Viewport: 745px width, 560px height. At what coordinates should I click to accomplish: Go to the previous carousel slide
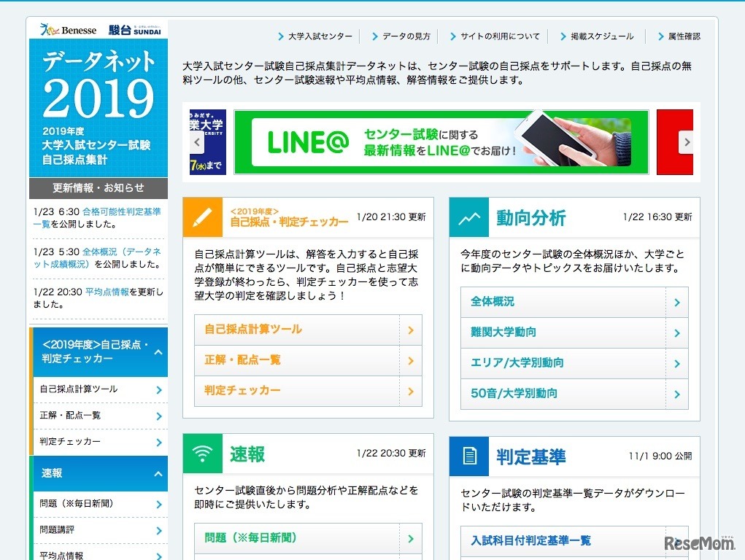[197, 143]
